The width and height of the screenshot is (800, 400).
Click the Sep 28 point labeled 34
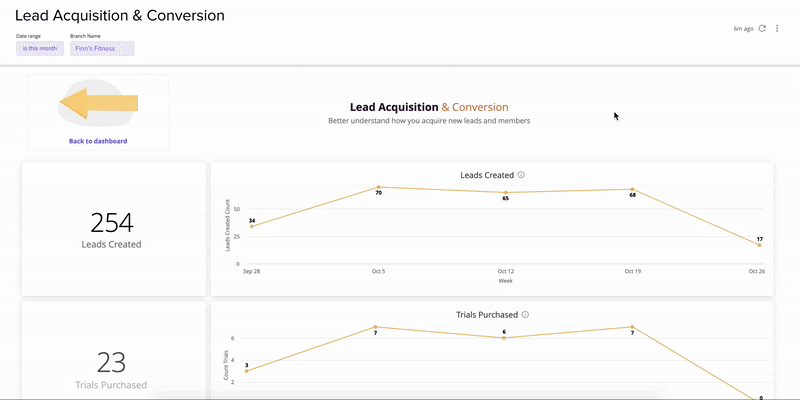click(251, 226)
